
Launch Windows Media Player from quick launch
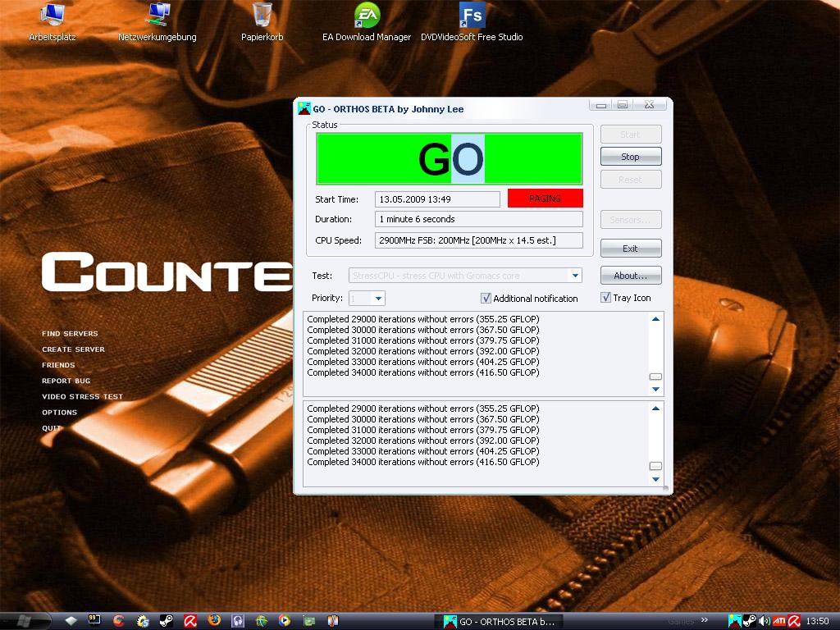pos(285,621)
